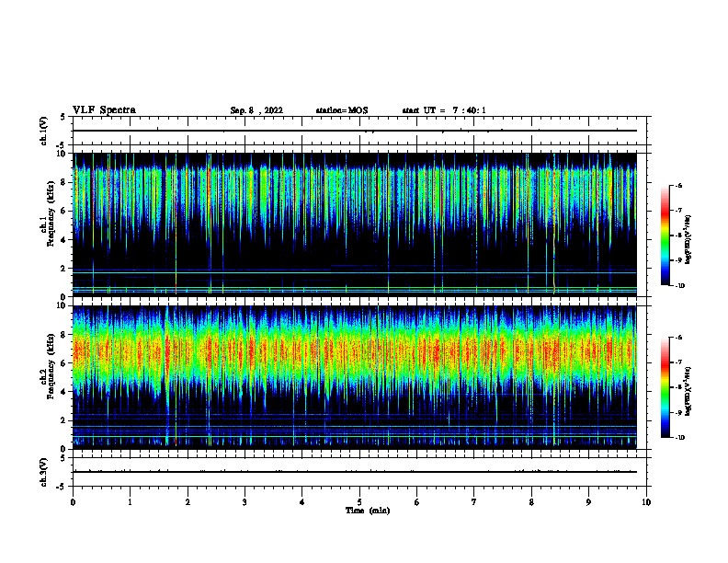Click the ch.2 frequency axis "6" tick label
Screen dimensions: 728x563
pyautogui.click(x=64, y=363)
